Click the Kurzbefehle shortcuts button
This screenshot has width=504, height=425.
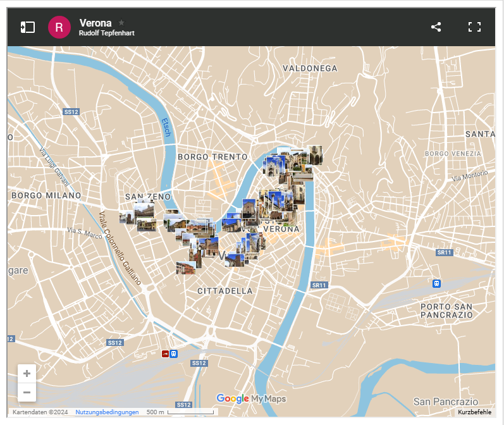click(474, 412)
